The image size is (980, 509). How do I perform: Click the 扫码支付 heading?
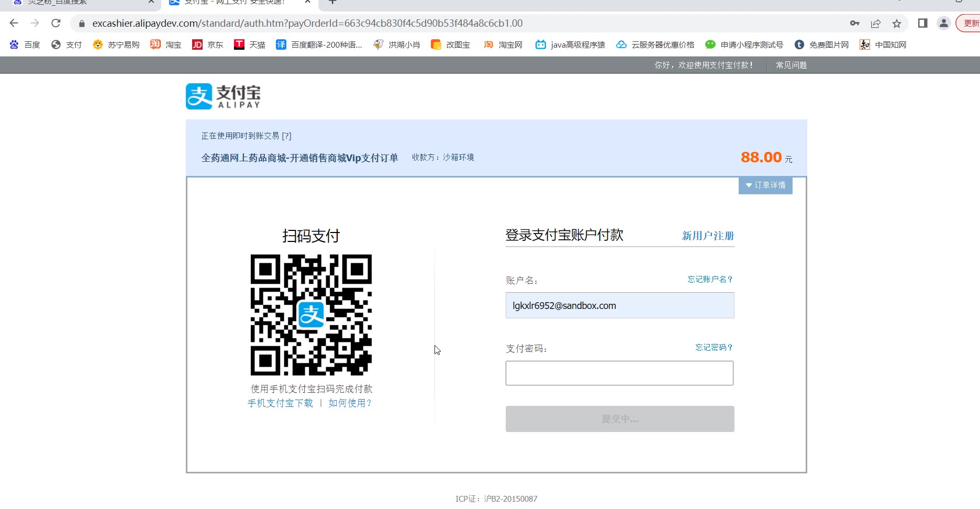pos(311,236)
